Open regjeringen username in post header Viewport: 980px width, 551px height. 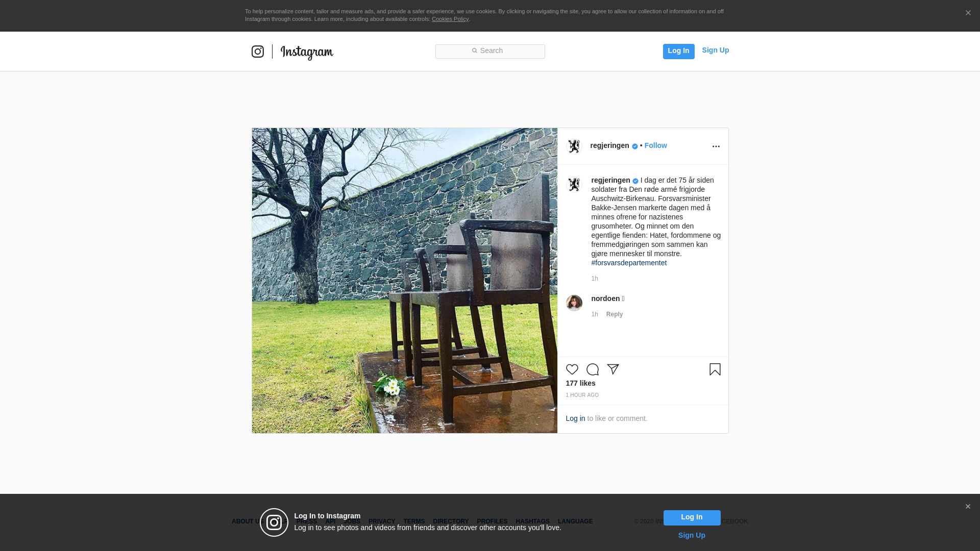(x=609, y=145)
